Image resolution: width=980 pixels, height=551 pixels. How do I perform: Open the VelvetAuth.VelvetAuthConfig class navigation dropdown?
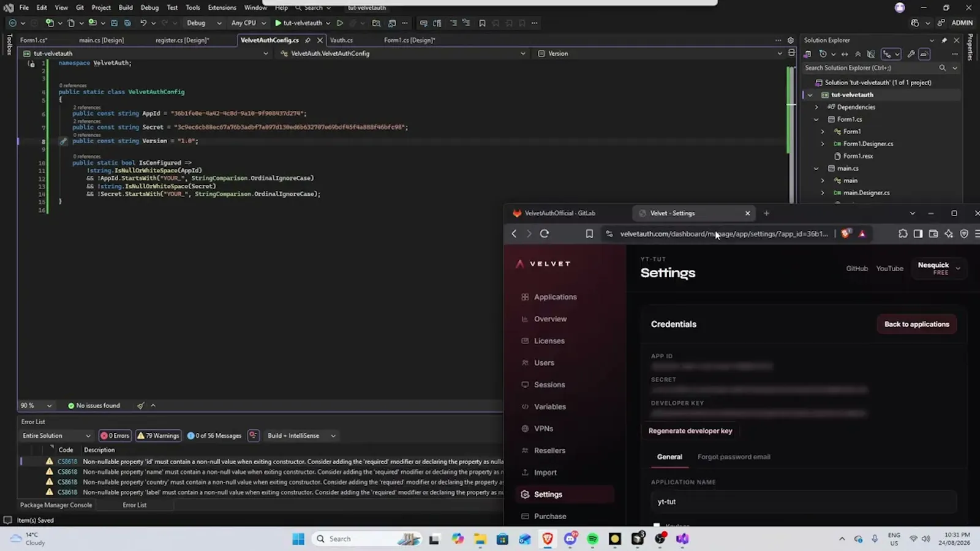[x=402, y=53]
